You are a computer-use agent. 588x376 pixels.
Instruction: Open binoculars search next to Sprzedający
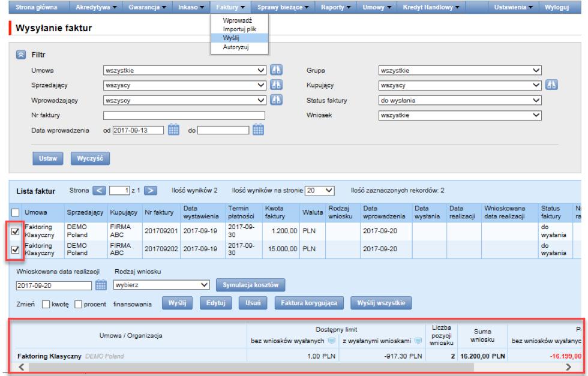pos(276,85)
